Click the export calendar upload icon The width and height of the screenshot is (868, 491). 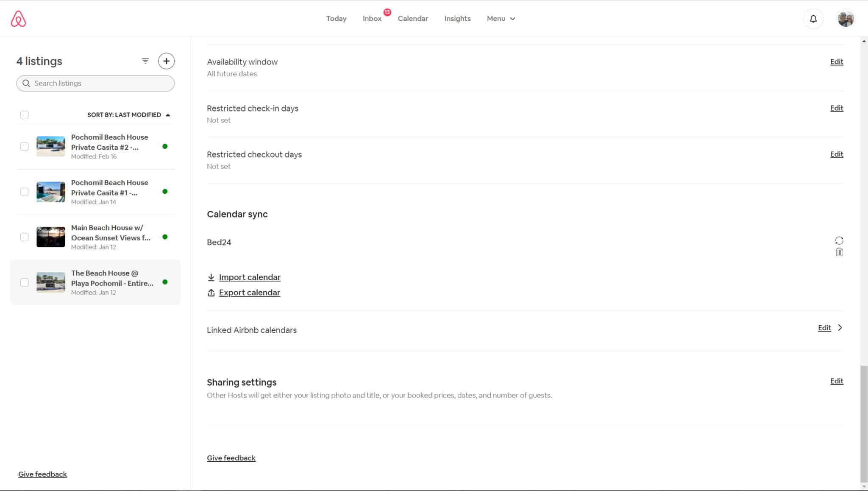click(x=211, y=293)
